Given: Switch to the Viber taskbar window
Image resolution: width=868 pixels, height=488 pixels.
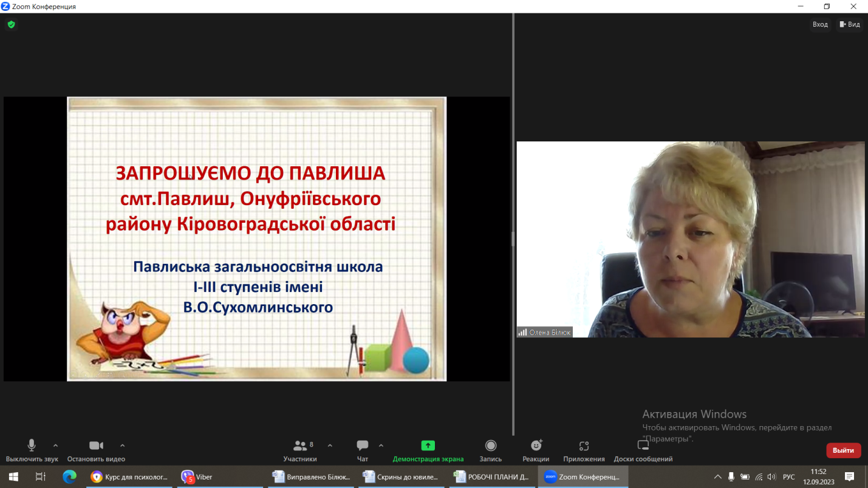Looking at the screenshot, I should point(197,477).
